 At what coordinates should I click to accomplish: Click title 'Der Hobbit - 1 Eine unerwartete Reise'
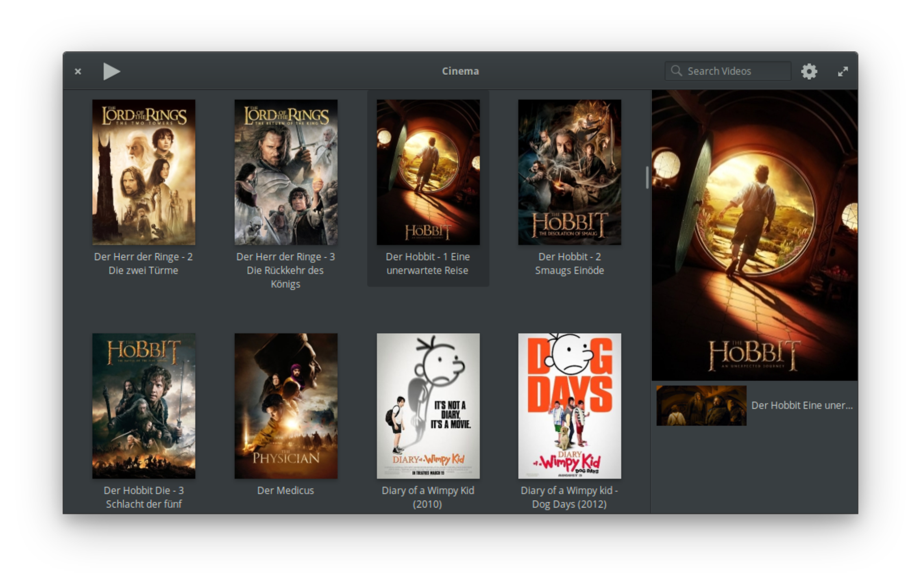tap(428, 263)
